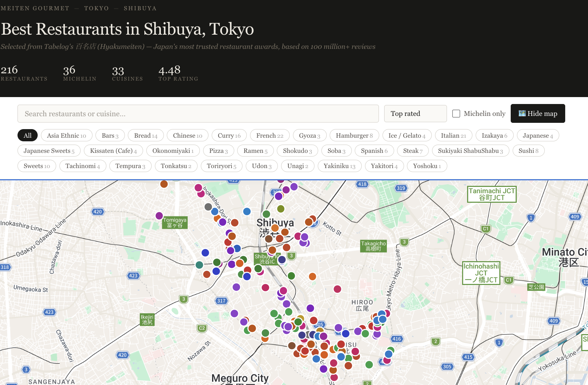Apply the Sushi filter chip

point(529,151)
